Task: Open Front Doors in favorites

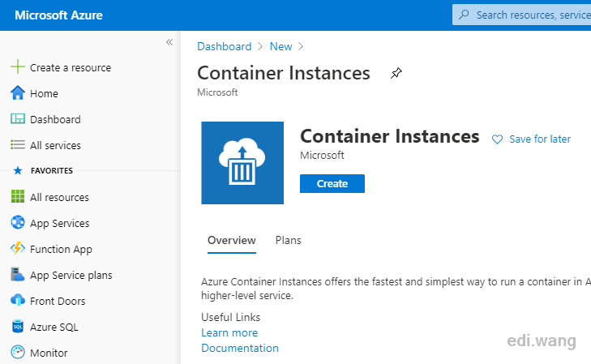Action: click(x=58, y=302)
